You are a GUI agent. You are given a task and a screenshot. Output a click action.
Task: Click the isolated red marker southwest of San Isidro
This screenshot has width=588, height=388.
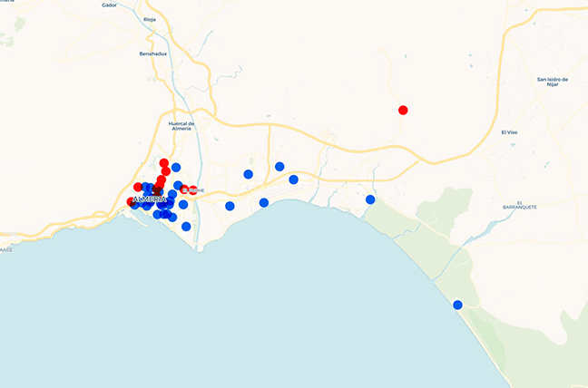tap(403, 111)
